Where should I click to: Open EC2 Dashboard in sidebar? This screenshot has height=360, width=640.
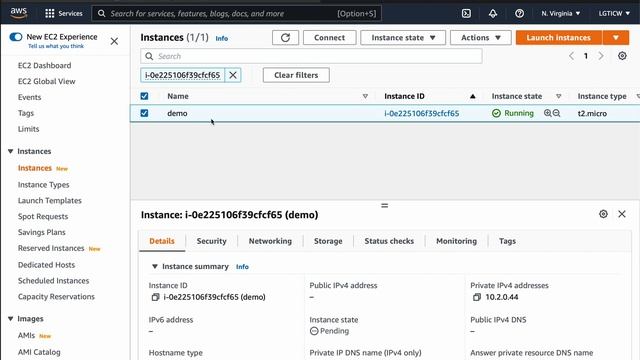(x=44, y=65)
